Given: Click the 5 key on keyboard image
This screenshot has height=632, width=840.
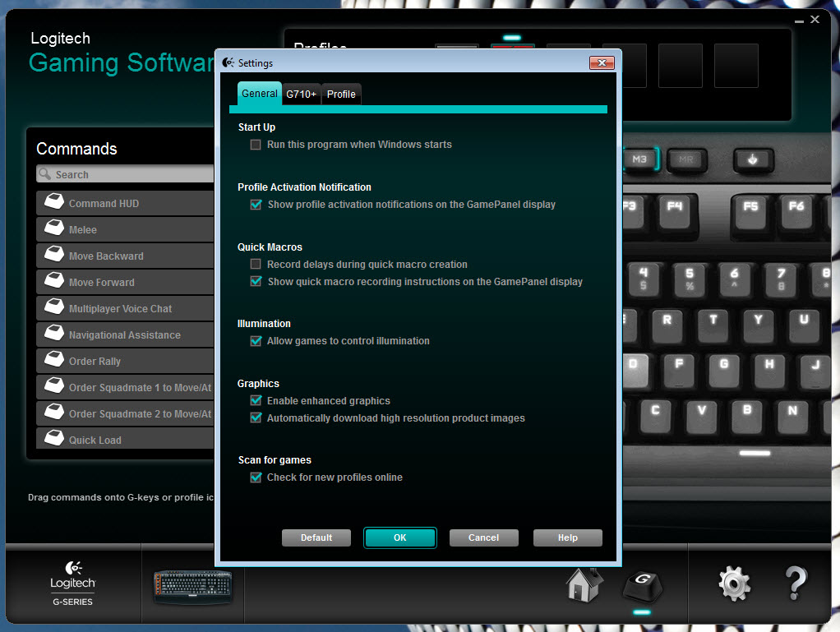Looking at the screenshot, I should pyautogui.click(x=690, y=280).
